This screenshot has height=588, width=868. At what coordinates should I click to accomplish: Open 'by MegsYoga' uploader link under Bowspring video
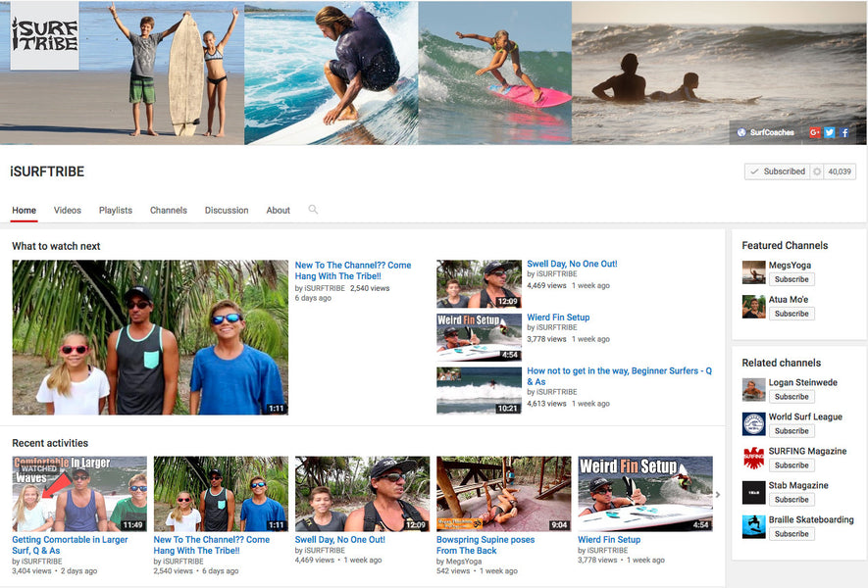(459, 561)
